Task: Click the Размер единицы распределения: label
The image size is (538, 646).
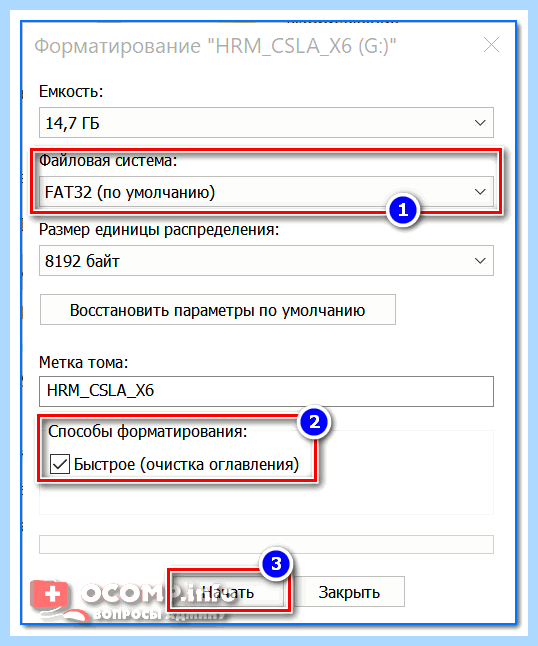Action: tap(159, 229)
